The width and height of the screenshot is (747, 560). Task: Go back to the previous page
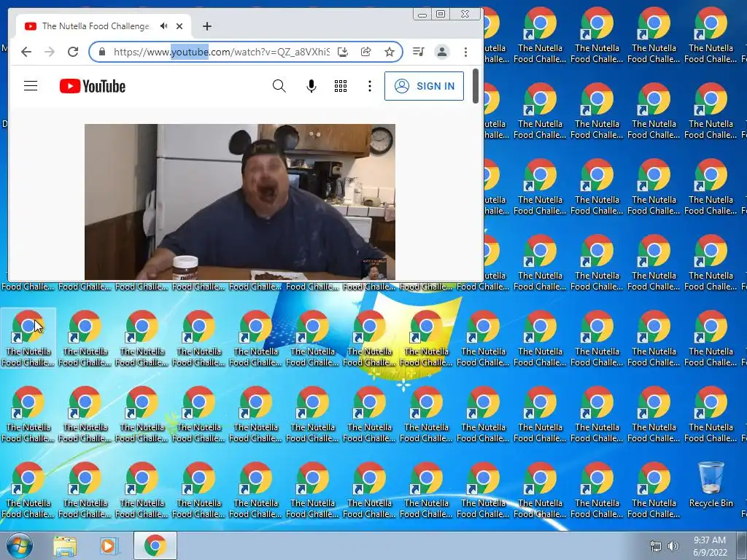[26, 52]
